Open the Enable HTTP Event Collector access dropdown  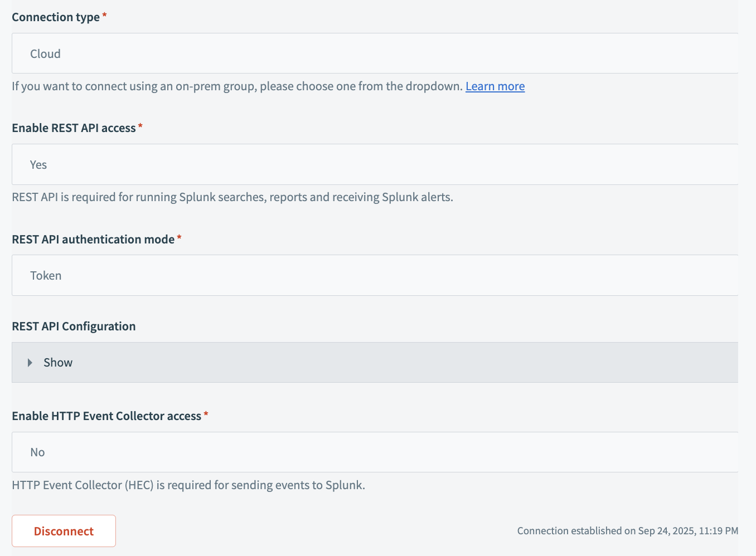click(x=375, y=452)
